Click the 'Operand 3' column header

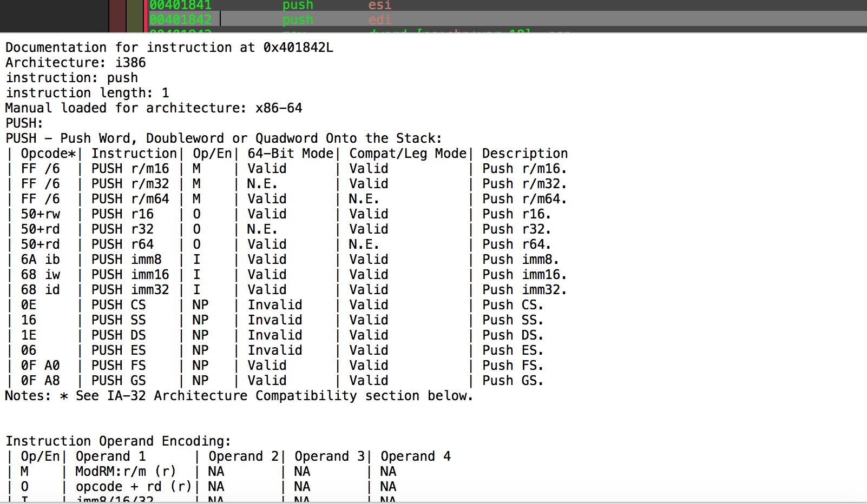(330, 456)
